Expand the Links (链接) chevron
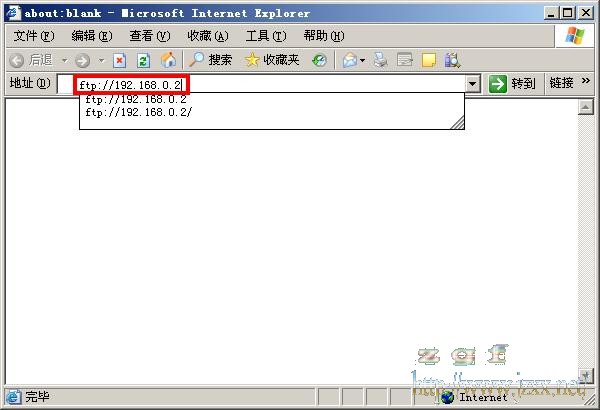The image size is (600, 410). (585, 81)
